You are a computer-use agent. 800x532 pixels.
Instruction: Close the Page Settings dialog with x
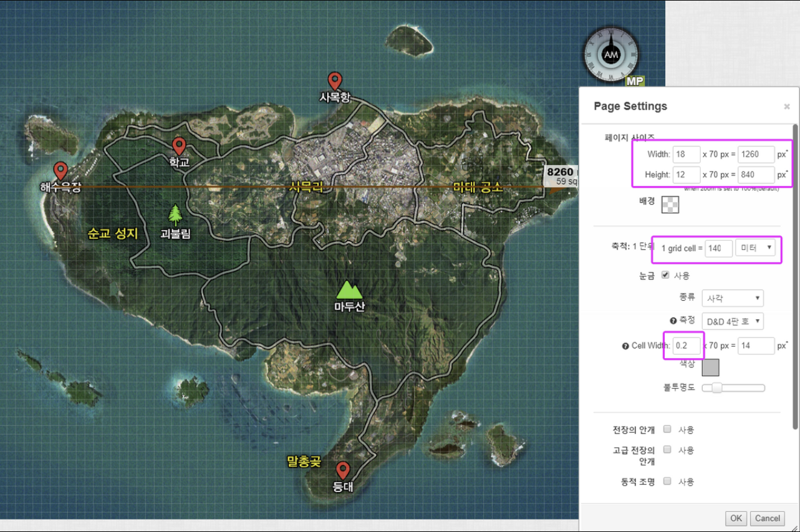786,107
